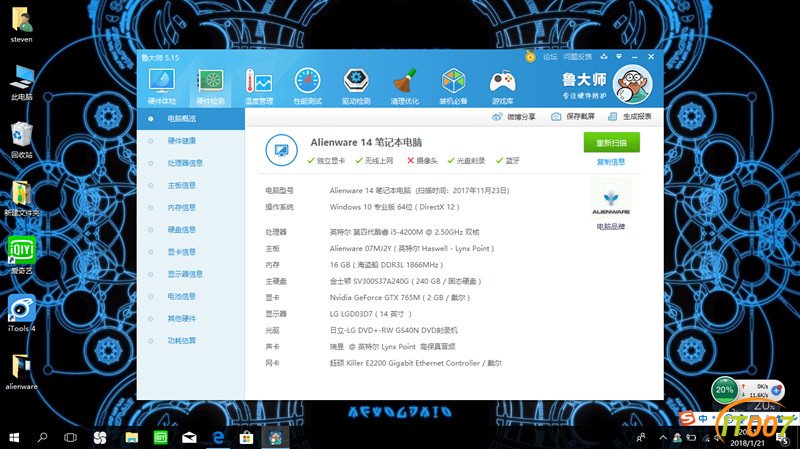The height and width of the screenshot is (449, 800).
Task: Open 此电脑 This PC desktop icon
Action: pos(21,83)
